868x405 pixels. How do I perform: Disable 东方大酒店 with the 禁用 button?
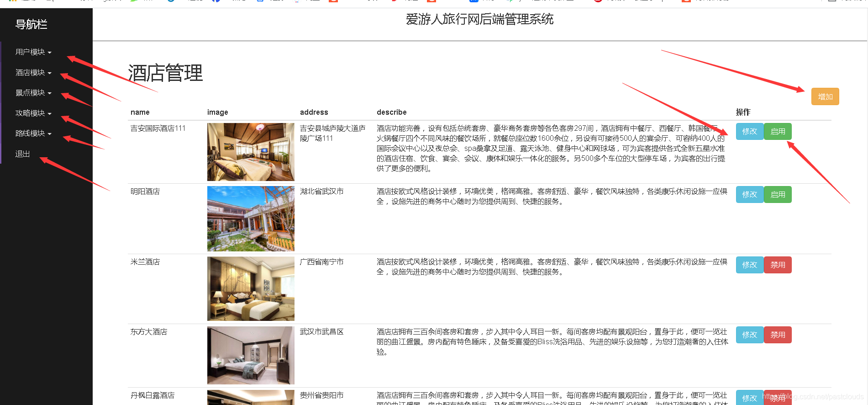click(x=778, y=335)
